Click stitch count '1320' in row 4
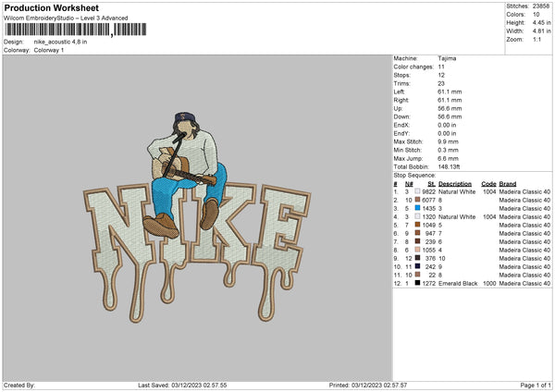 [428, 216]
